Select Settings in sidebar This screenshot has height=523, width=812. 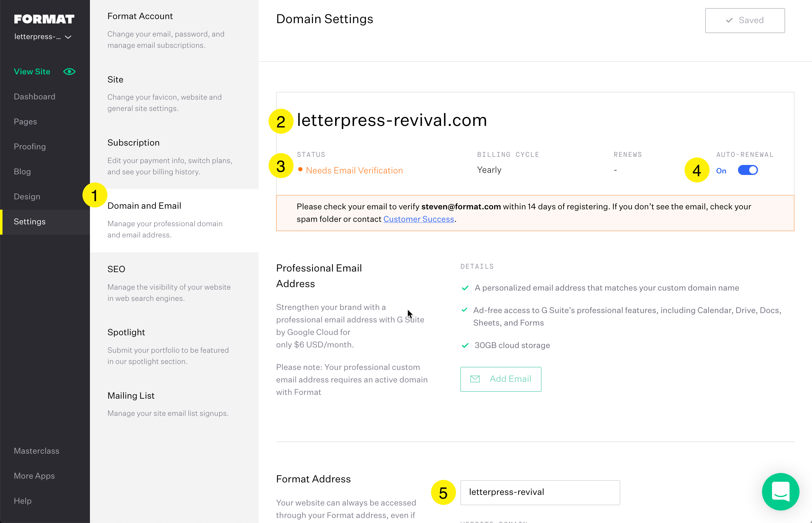point(45,222)
